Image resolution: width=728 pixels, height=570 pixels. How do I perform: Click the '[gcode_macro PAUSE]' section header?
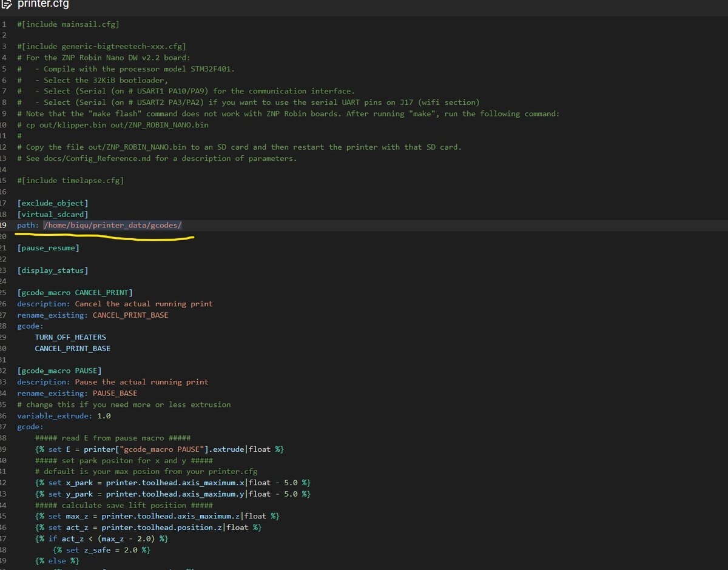(59, 370)
